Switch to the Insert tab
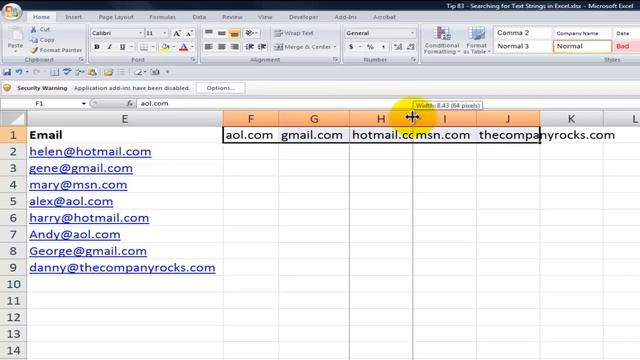The height and width of the screenshot is (360, 640). pos(73,17)
